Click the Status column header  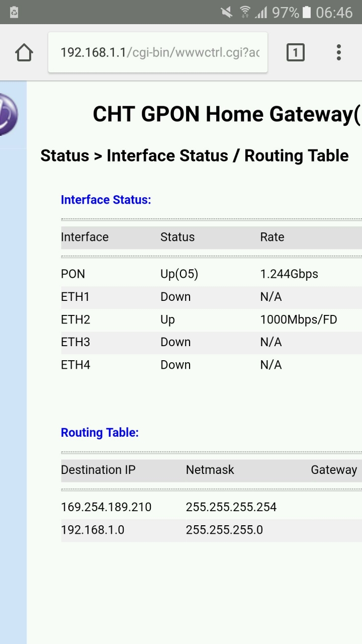(x=177, y=237)
